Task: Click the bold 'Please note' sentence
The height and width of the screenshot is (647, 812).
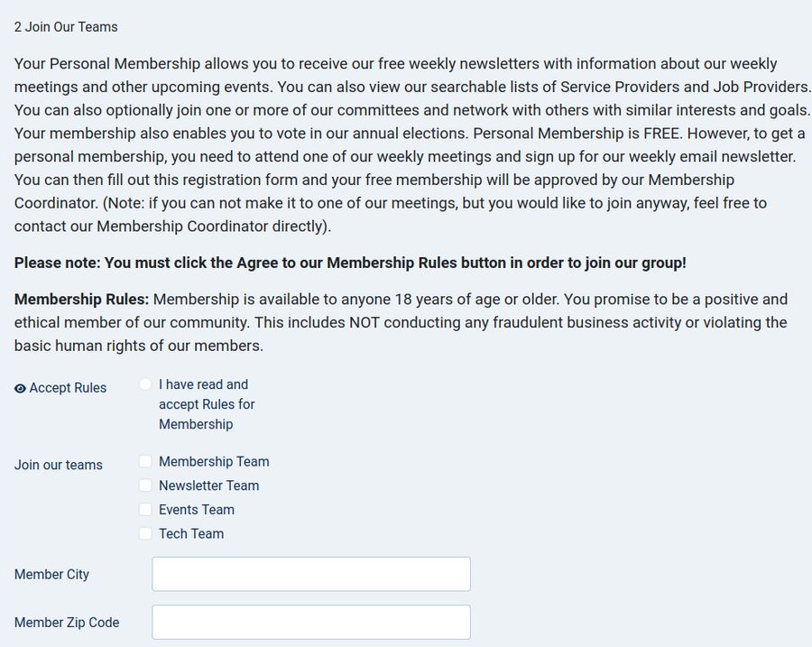Action: pyautogui.click(x=350, y=263)
